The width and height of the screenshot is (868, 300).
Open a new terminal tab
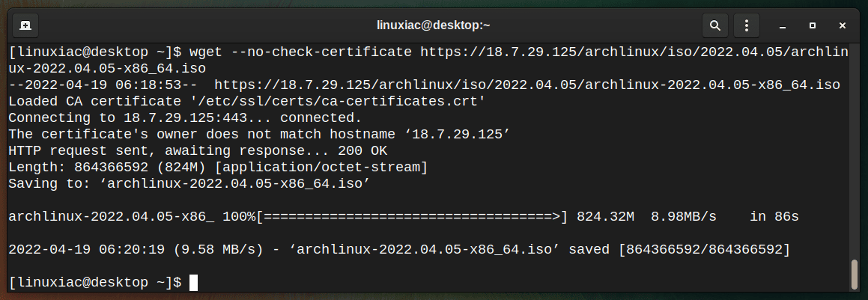coord(25,25)
